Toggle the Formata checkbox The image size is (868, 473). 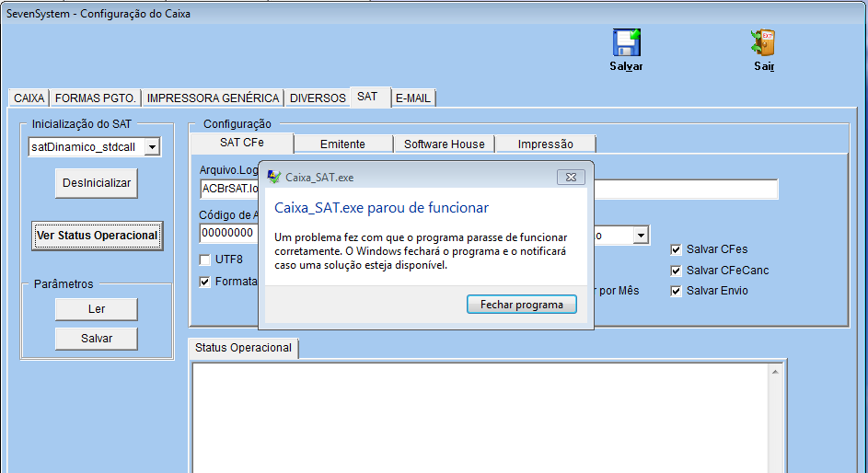[205, 283]
